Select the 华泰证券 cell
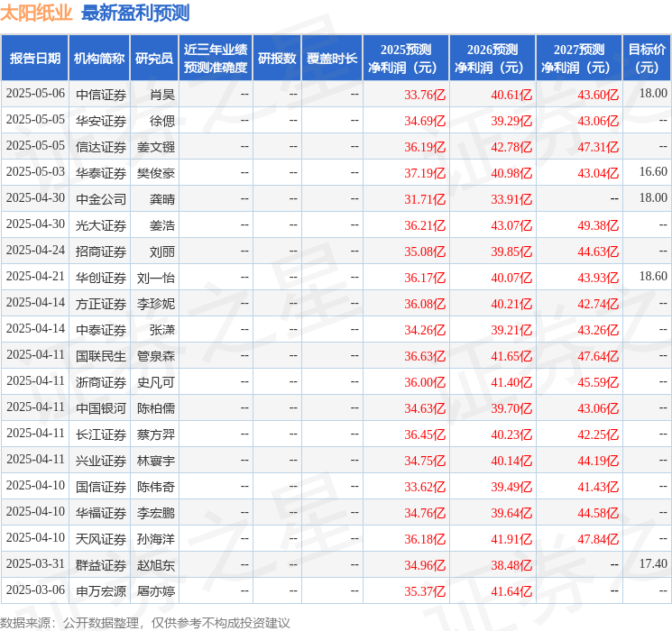The height and width of the screenshot is (631, 672). click(101, 173)
